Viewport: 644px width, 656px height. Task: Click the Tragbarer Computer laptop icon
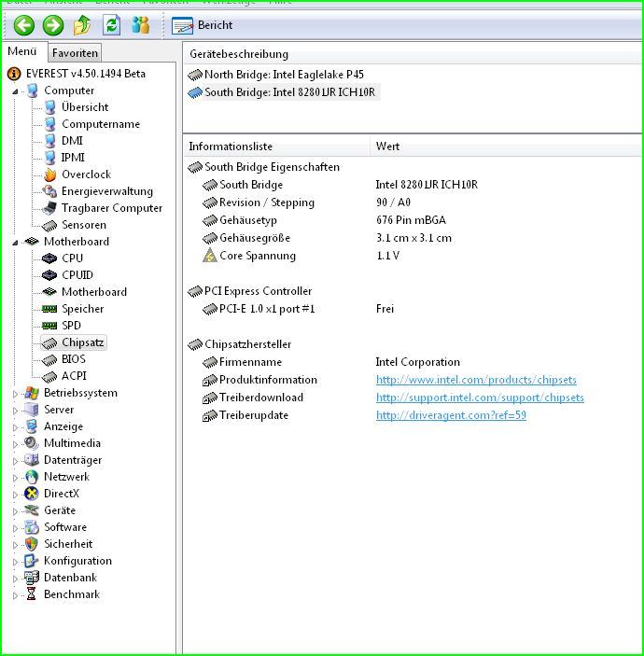click(x=49, y=208)
